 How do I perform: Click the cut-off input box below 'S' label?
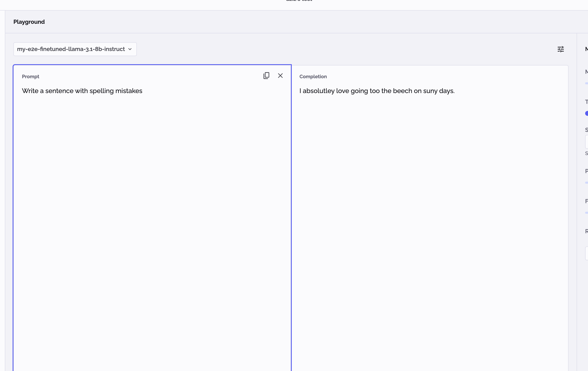587,142
